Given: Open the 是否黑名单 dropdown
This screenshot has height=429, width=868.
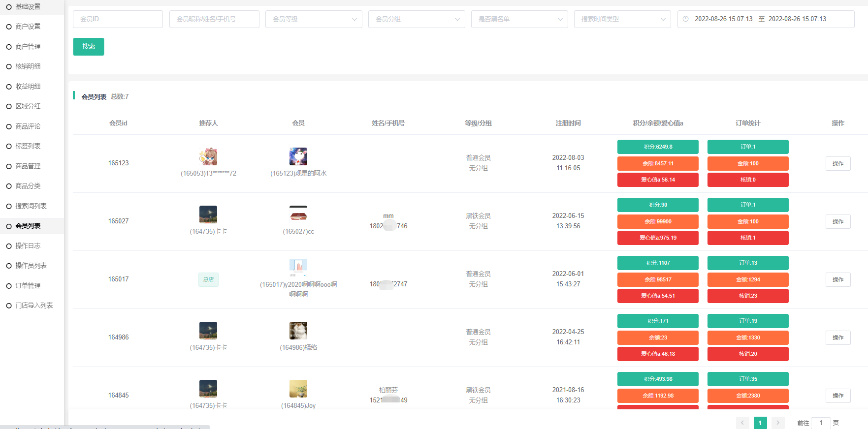Looking at the screenshot, I should coord(519,19).
